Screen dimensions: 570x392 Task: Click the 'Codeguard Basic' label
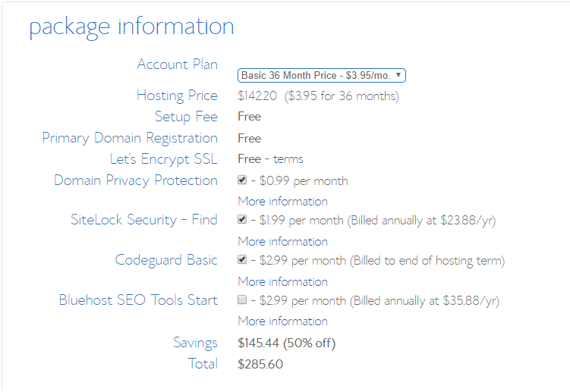pyautogui.click(x=166, y=260)
